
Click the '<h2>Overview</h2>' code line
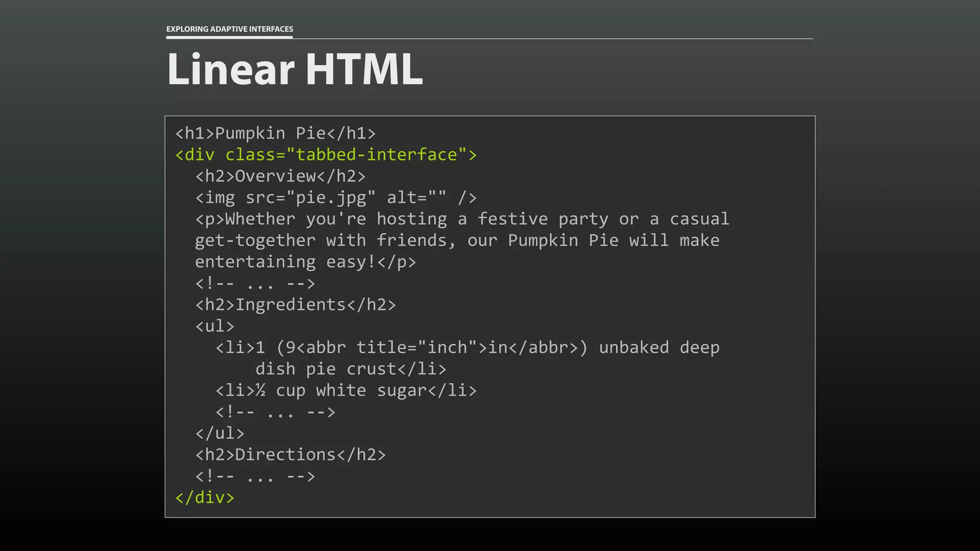coord(280,176)
